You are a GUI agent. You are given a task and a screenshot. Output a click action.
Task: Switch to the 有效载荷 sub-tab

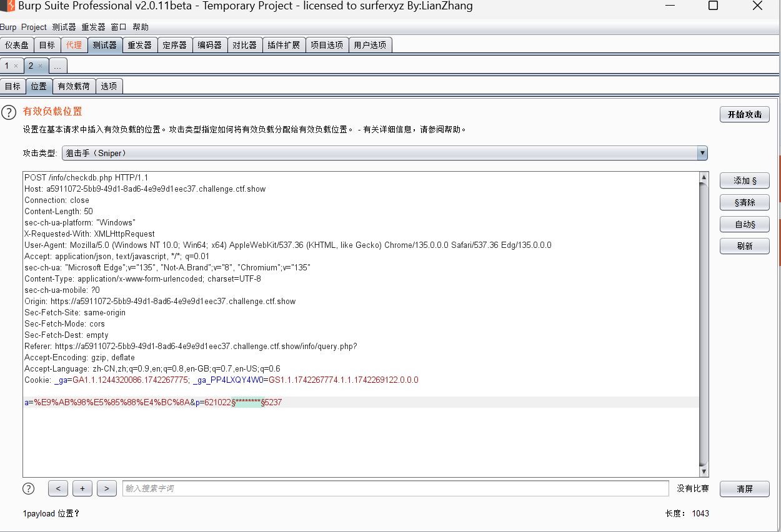point(74,86)
